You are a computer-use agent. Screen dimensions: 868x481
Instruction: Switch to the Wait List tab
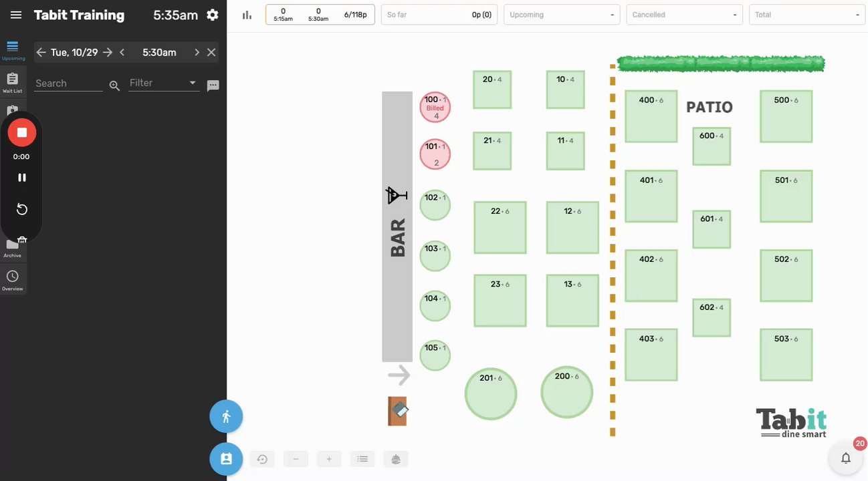click(x=13, y=83)
